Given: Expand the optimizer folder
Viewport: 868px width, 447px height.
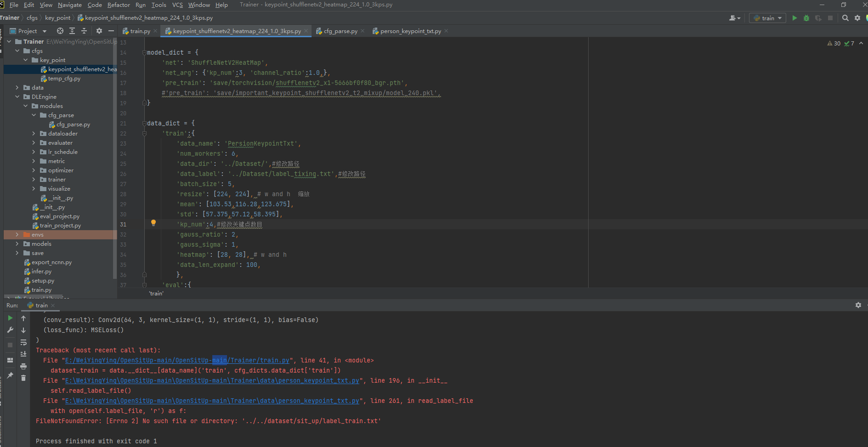Looking at the screenshot, I should tap(34, 170).
